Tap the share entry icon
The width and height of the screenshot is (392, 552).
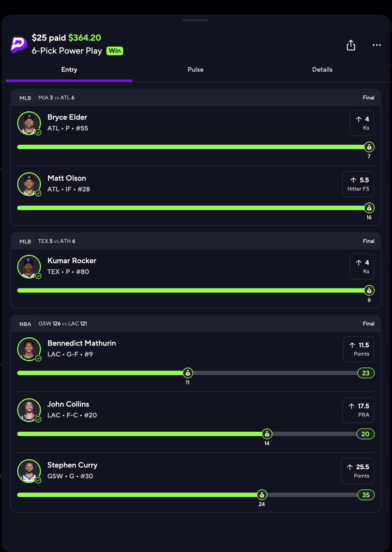351,45
